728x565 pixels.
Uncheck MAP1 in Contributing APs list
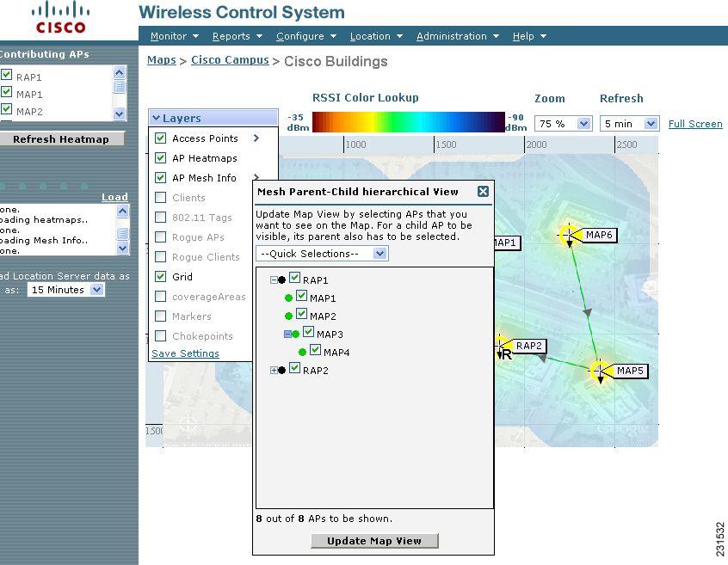tap(7, 91)
